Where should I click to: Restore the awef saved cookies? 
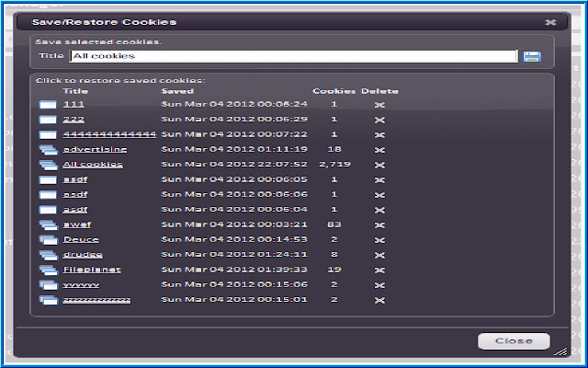[x=77, y=224]
